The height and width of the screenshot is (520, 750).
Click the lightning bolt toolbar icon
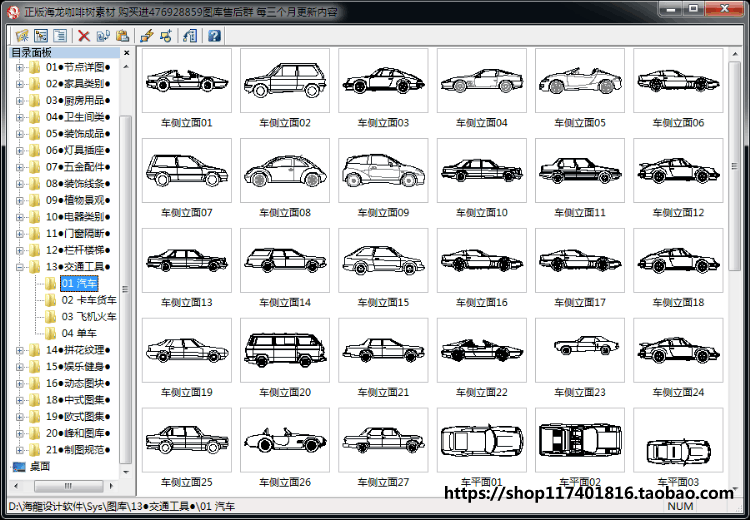[147, 36]
